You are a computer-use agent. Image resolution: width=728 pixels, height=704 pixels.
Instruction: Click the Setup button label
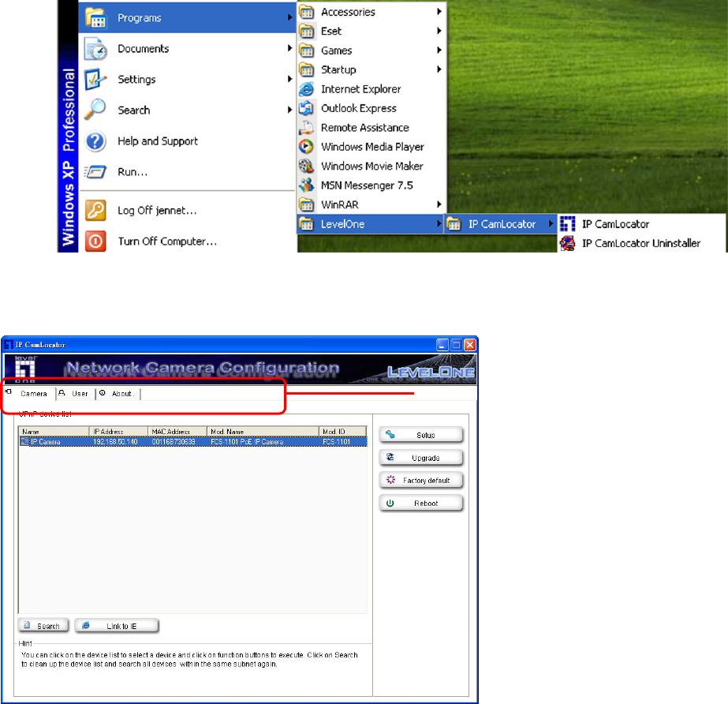425,435
